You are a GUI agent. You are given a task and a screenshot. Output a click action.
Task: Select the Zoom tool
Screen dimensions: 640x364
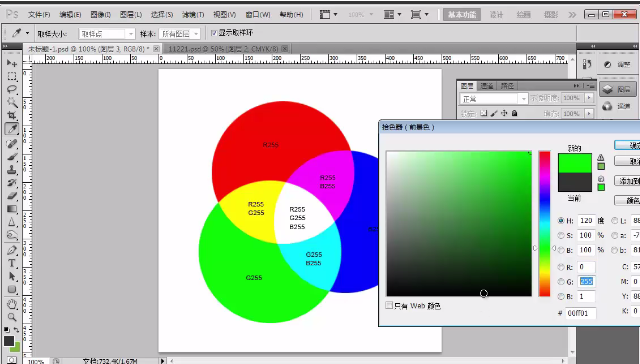click(x=12, y=317)
